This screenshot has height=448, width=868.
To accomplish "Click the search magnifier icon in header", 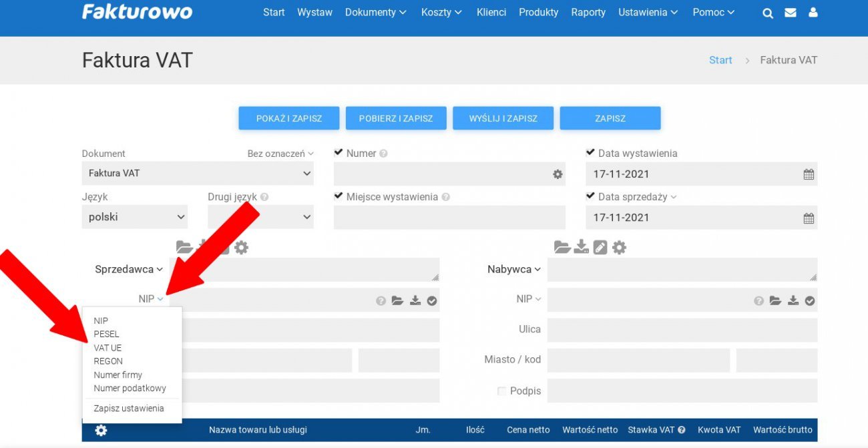I will (768, 13).
